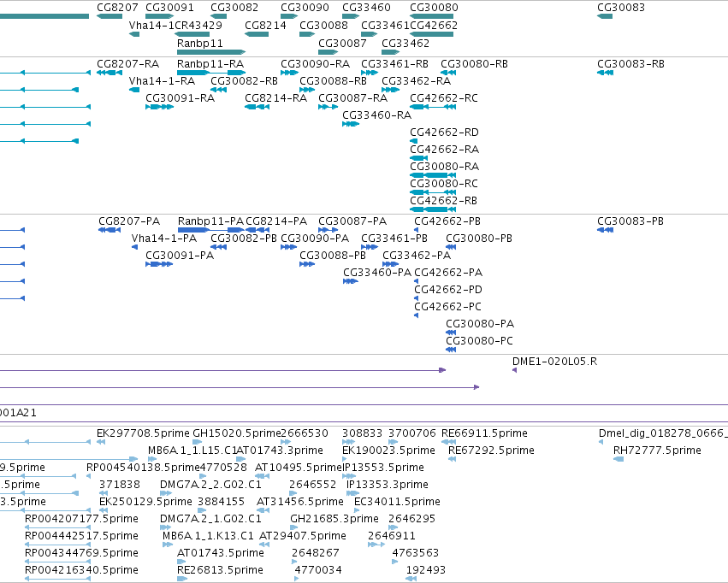Select the CG8214-PA protein label

coord(276,221)
